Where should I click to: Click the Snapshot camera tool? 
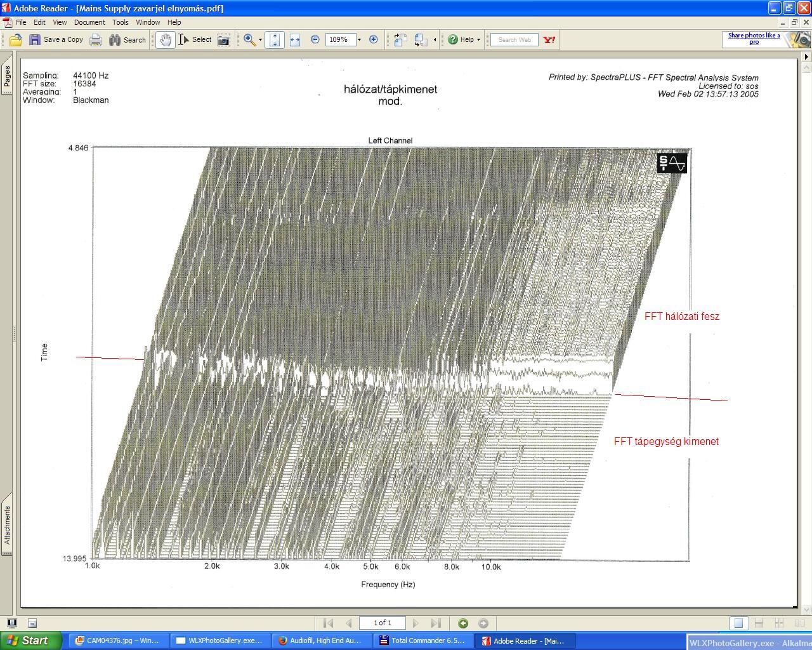(224, 40)
